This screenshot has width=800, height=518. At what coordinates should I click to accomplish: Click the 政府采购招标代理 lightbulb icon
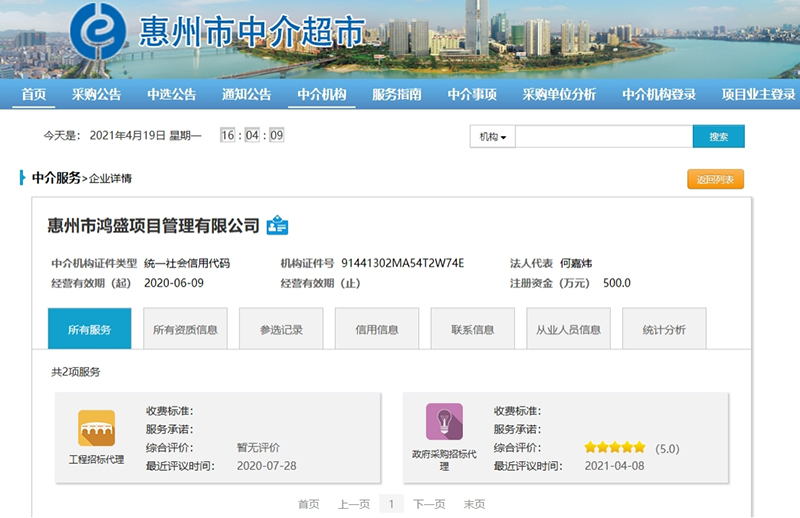point(444,421)
